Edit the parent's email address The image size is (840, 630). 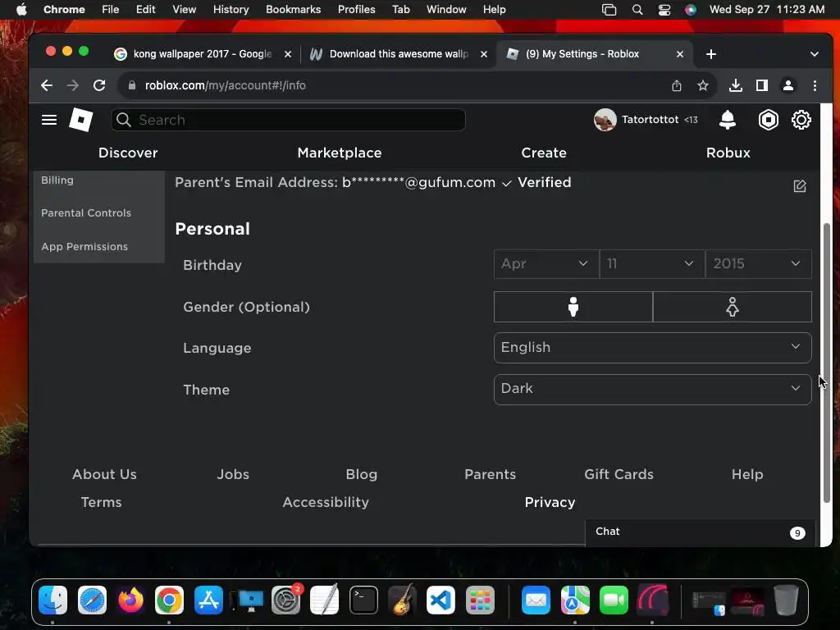pos(799,186)
